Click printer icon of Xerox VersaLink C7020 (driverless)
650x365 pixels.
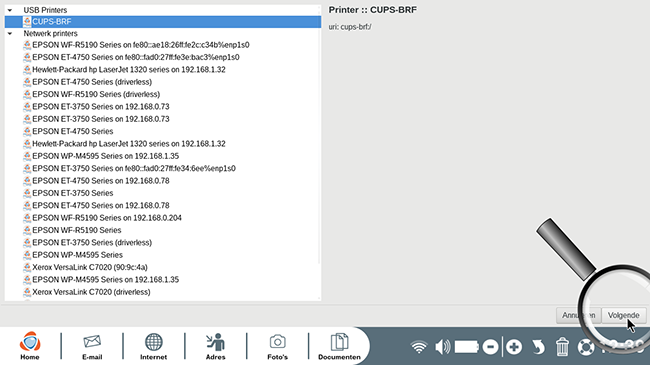[x=27, y=292]
